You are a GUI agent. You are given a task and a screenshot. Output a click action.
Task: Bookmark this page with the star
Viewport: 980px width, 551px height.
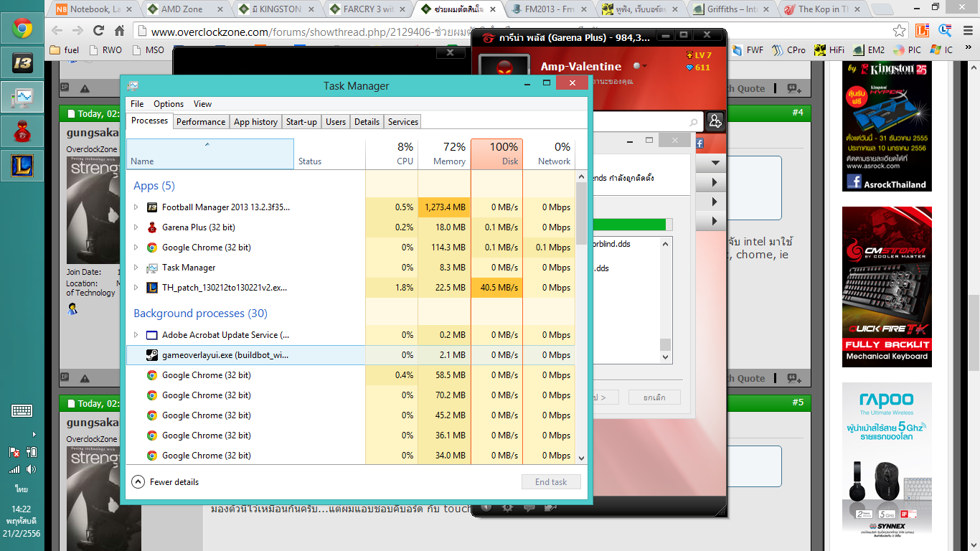click(900, 31)
